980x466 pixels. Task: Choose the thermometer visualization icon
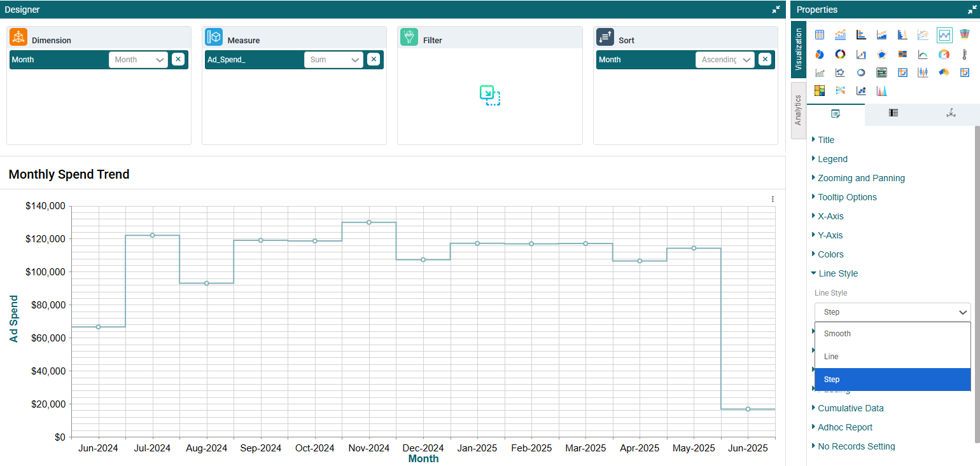(x=964, y=55)
